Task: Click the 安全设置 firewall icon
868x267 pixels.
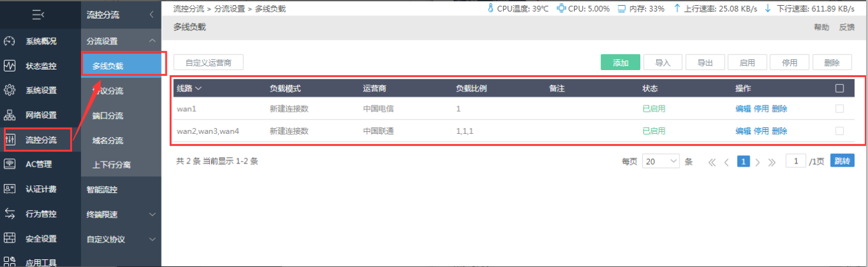Action: [10, 238]
